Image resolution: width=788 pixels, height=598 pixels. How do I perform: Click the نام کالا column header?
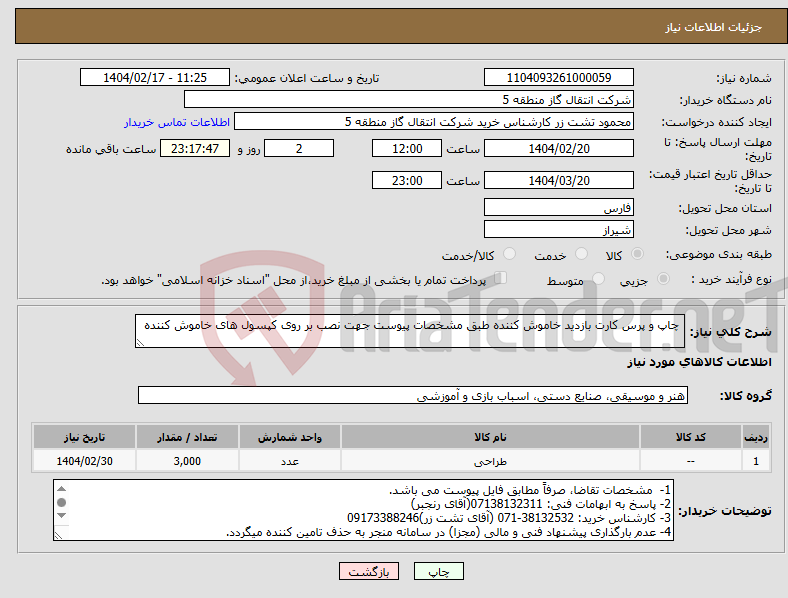click(490, 437)
